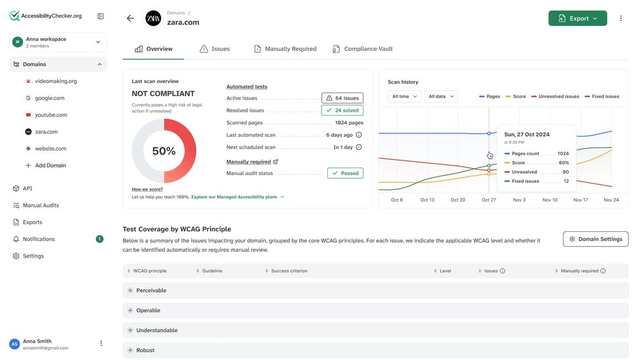
Task: Collapse the sidebar panel icon
Action: click(x=100, y=16)
